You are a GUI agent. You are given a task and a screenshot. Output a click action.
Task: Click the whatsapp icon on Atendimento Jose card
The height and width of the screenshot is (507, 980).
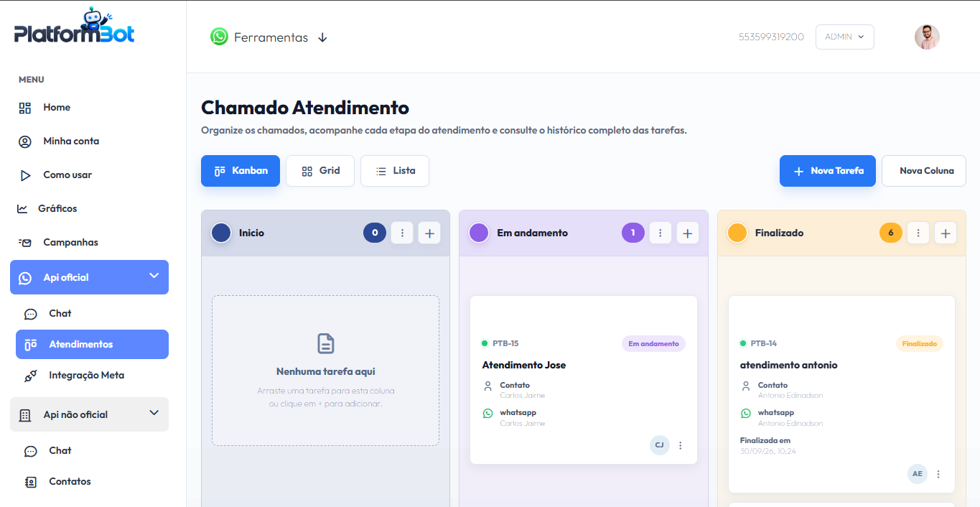click(488, 413)
